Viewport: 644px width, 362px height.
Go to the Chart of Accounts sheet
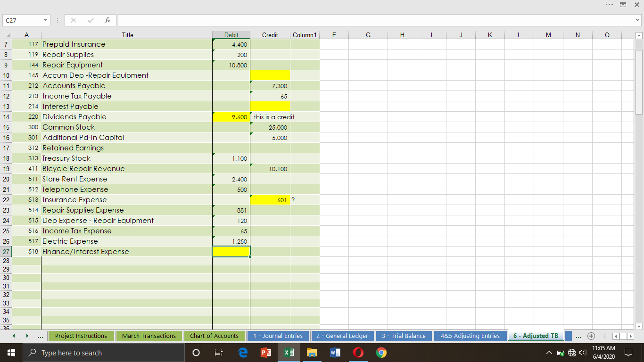pyautogui.click(x=215, y=336)
